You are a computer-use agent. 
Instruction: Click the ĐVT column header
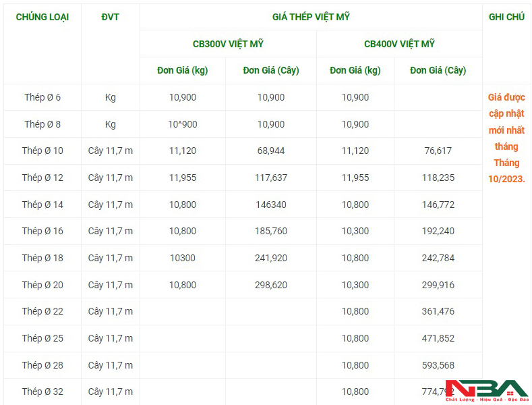[111, 17]
